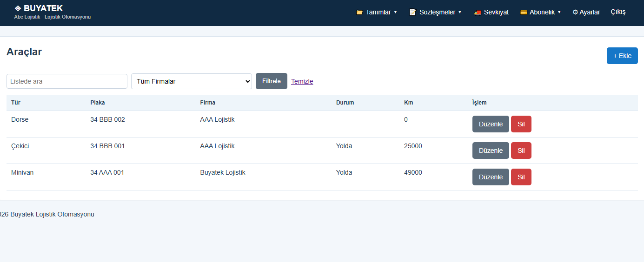Click plate 34 AAA 001
The width and height of the screenshot is (644, 262).
click(107, 172)
